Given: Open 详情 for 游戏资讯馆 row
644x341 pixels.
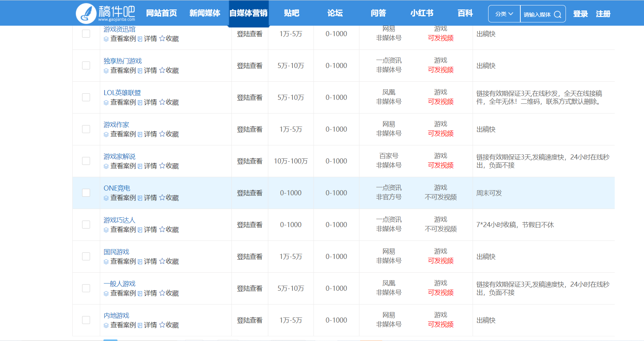Looking at the screenshot, I should (147, 39).
